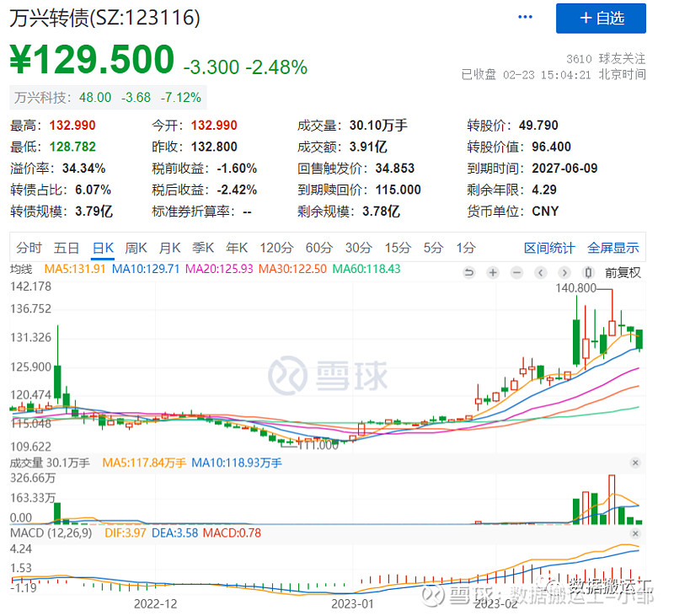Switch to the 30分 chart interval
674x616 pixels.
(359, 248)
